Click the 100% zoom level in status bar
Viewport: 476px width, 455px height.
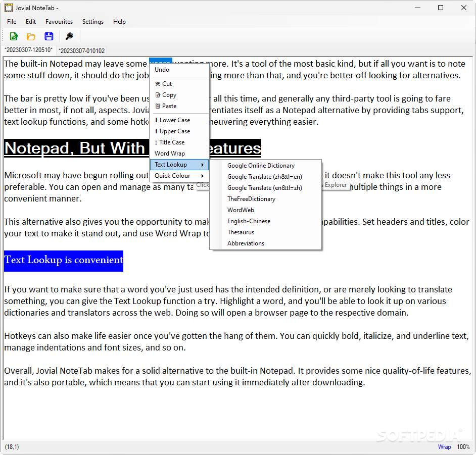(x=463, y=447)
